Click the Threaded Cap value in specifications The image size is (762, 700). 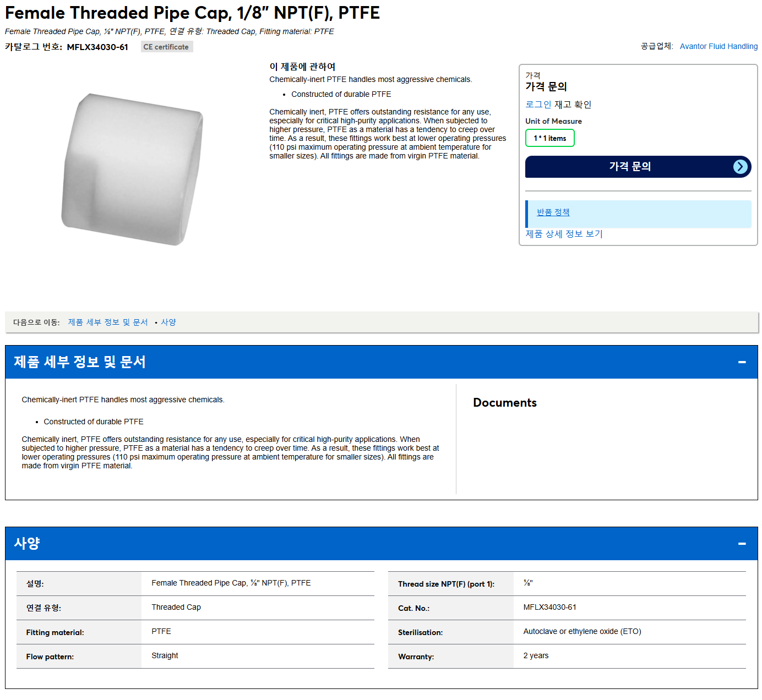pos(176,607)
